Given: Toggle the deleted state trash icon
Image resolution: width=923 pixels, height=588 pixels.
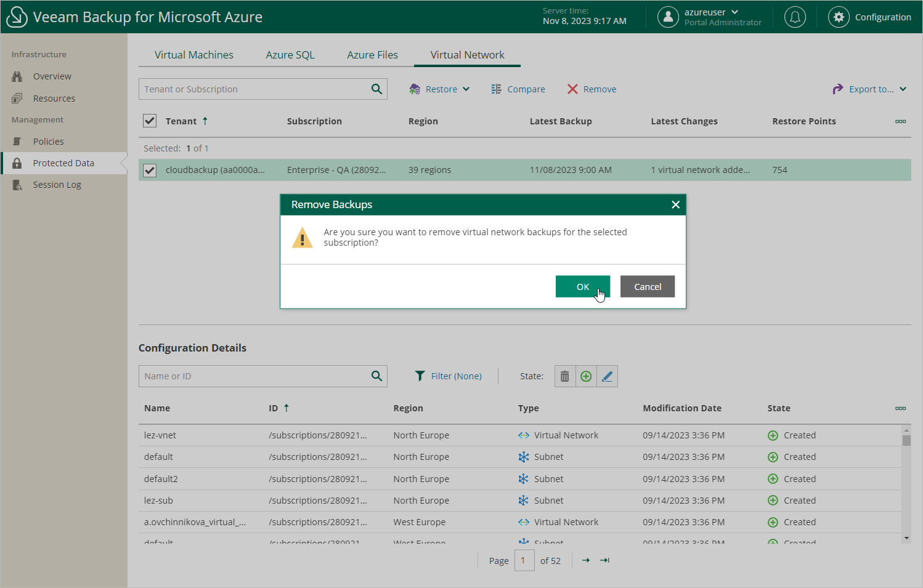Looking at the screenshot, I should click(x=565, y=376).
